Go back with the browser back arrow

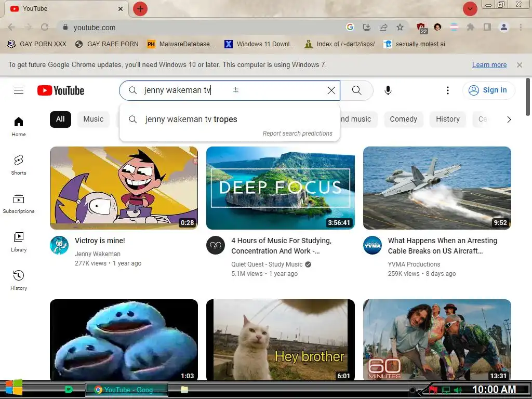11,28
